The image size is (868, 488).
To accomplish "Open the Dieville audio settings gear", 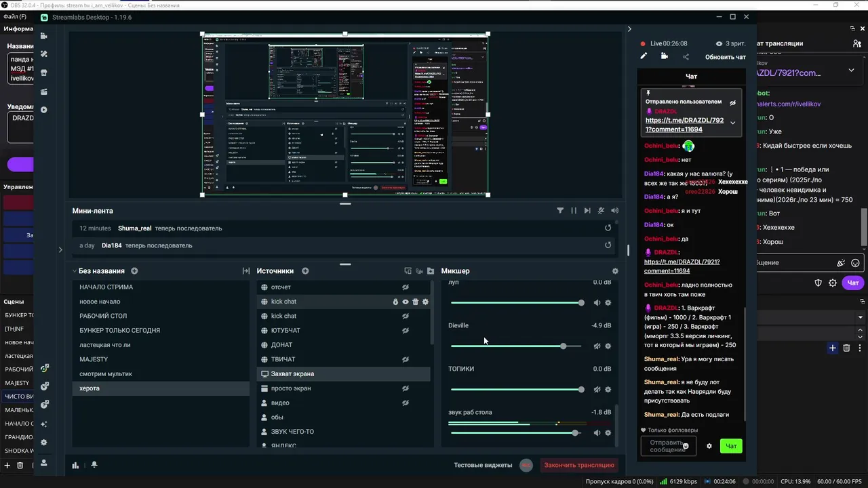I will 608,346.
